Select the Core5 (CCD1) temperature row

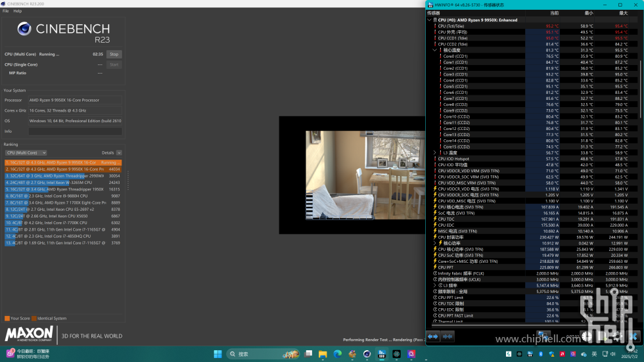[x=532, y=87]
